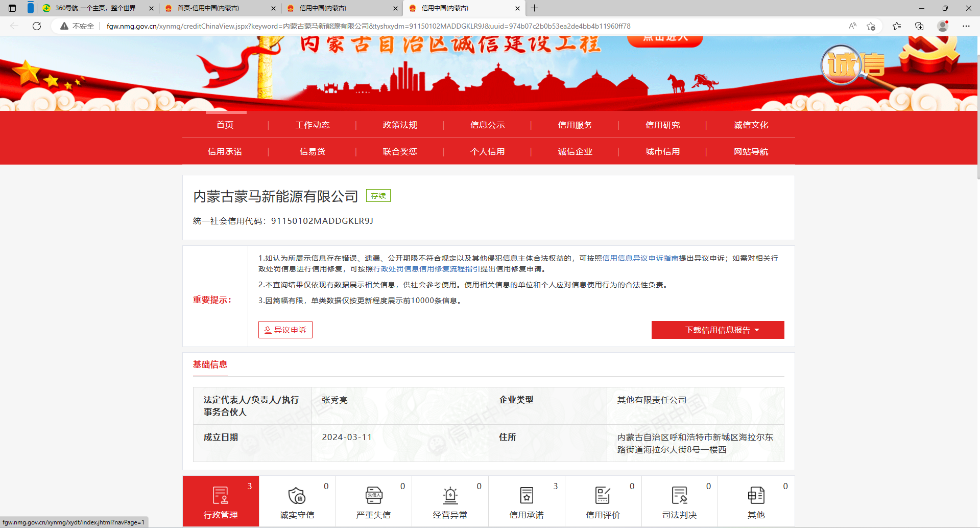Open the 联合奖惩 navigation item
The image size is (980, 528).
pyautogui.click(x=400, y=151)
